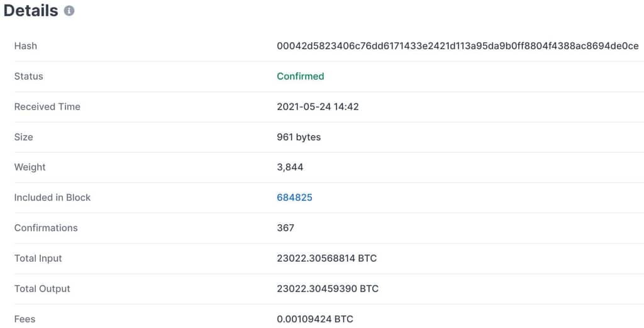Click the Hash row label
This screenshot has height=328, width=644.
(x=25, y=46)
